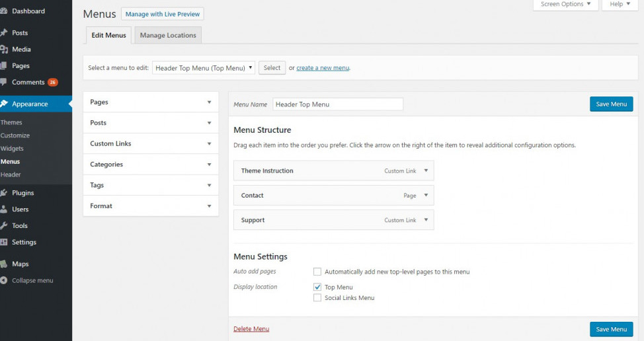Expand Theme Instruction menu item options
The image size is (644, 341).
pyautogui.click(x=426, y=170)
